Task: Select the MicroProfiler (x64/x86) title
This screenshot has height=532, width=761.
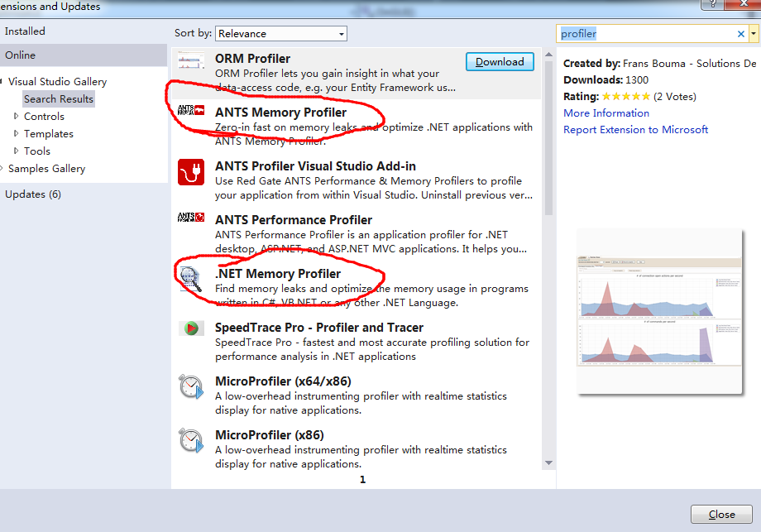Action: point(283,381)
